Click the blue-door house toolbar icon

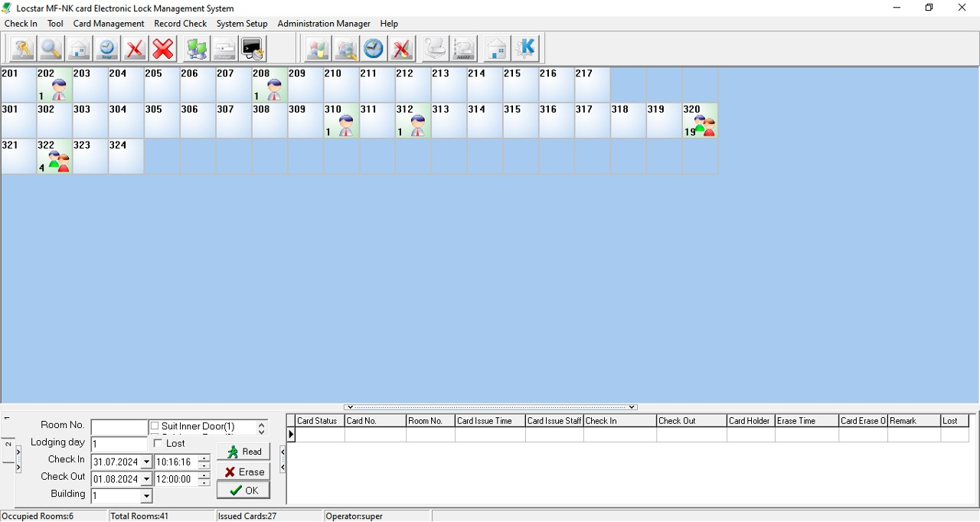tap(497, 49)
